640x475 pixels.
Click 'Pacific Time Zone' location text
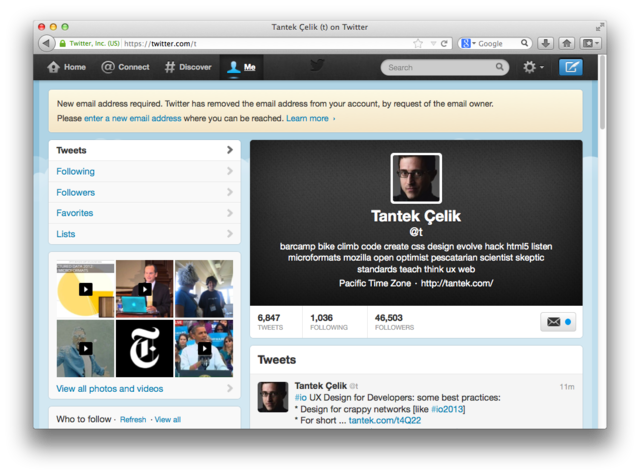tap(375, 283)
